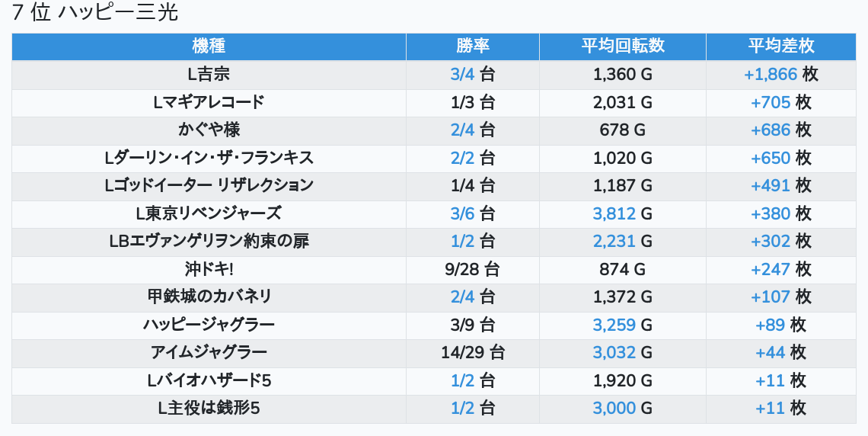Image resolution: width=868 pixels, height=436 pixels.
Task: Click the 7位 ハッピー三光 heading
Action: [95, 13]
